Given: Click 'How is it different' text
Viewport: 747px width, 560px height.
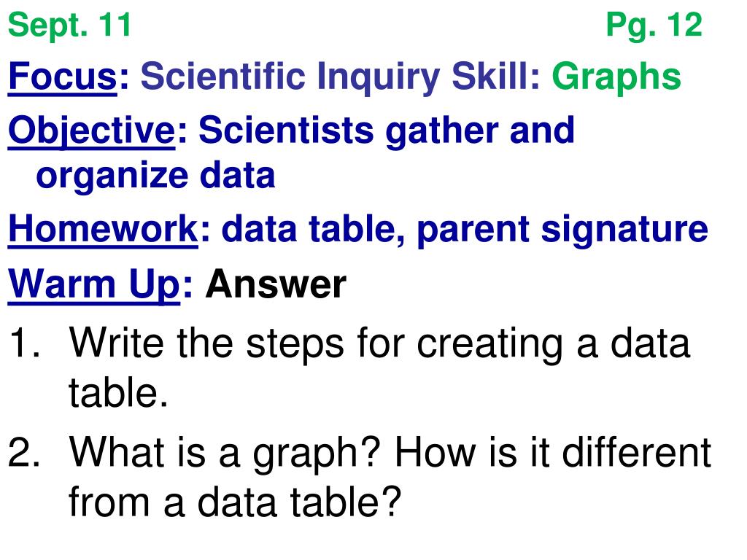Looking at the screenshot, I should (x=553, y=452).
